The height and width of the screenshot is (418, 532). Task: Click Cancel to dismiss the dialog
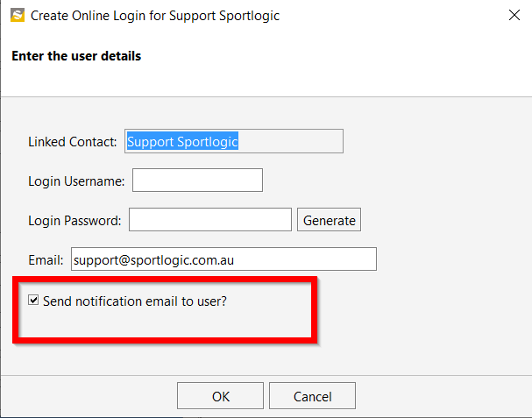coord(313,396)
